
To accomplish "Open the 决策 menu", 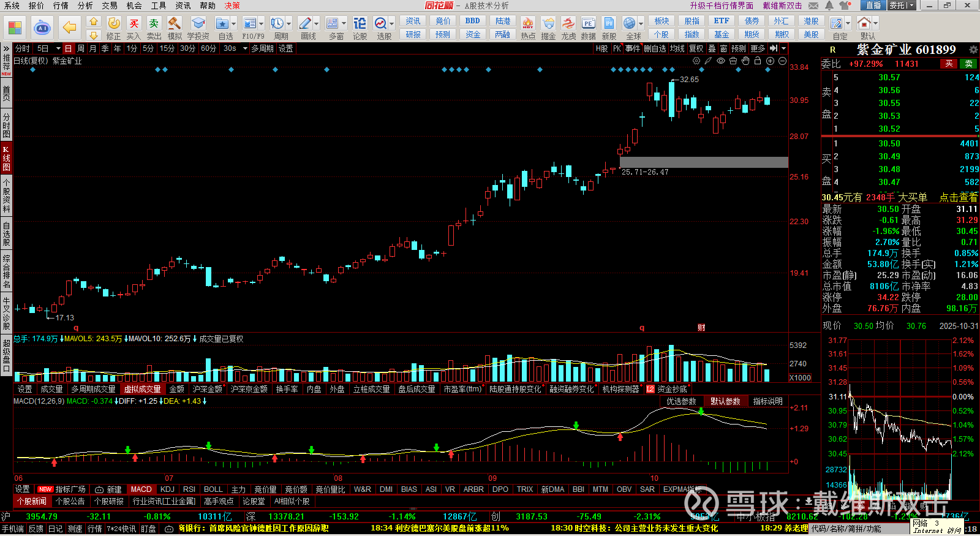I will 232,6.
